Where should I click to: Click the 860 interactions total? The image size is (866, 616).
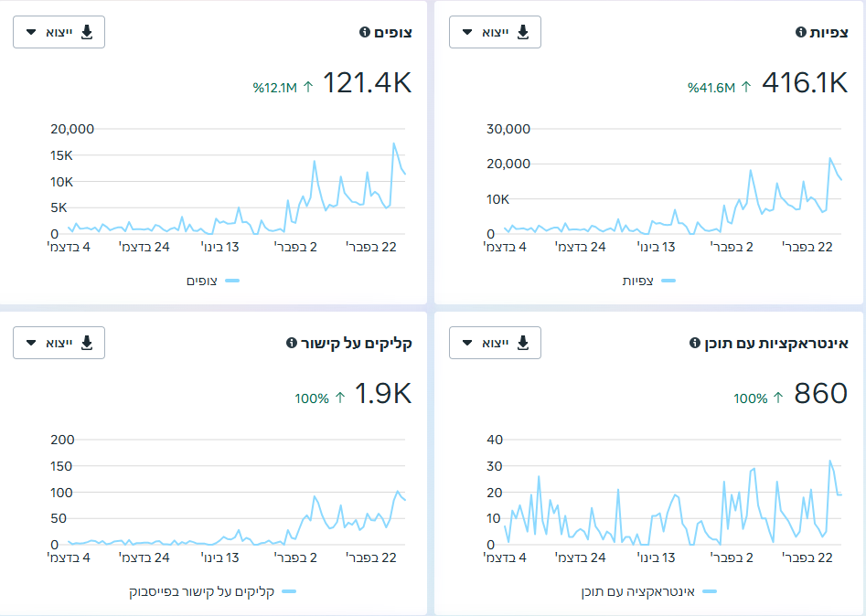820,394
